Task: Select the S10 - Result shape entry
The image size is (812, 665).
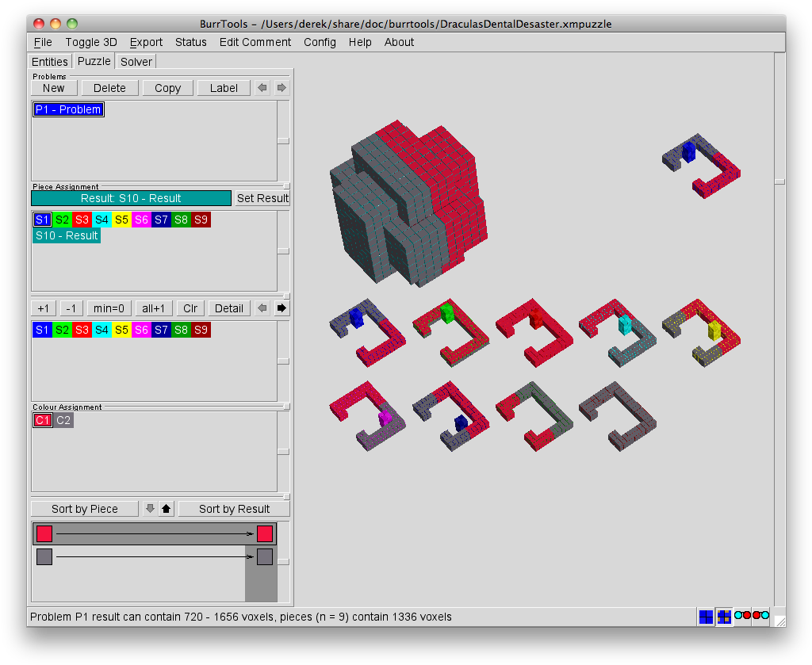Action: pyautogui.click(x=67, y=235)
